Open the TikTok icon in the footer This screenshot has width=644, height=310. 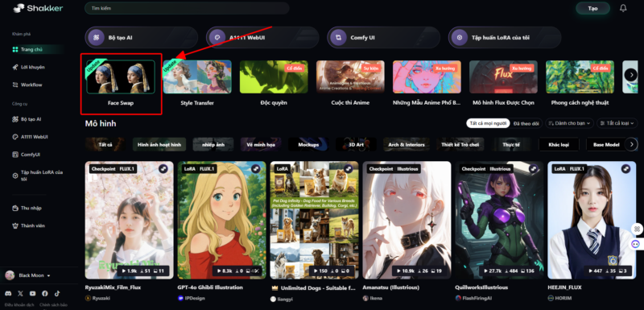tap(56, 293)
